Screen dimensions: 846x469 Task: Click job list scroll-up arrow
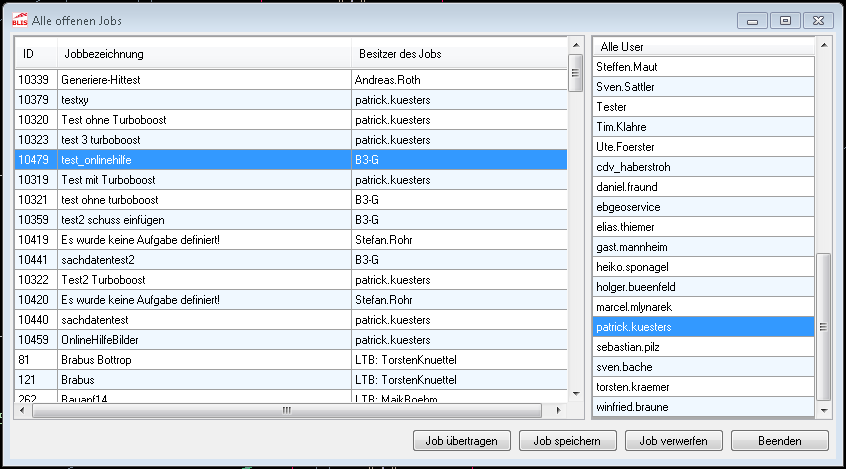coord(575,45)
